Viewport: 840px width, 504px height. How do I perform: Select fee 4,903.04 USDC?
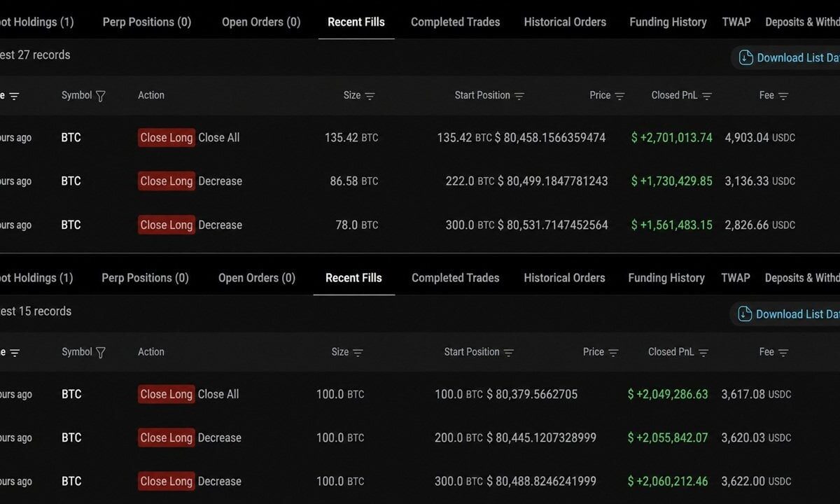(760, 138)
